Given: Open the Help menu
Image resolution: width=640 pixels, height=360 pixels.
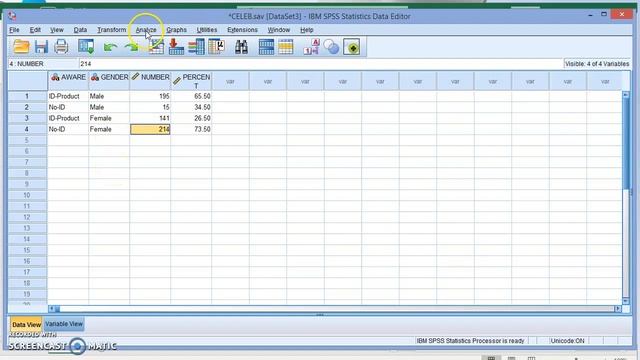Looking at the screenshot, I should click(307, 30).
